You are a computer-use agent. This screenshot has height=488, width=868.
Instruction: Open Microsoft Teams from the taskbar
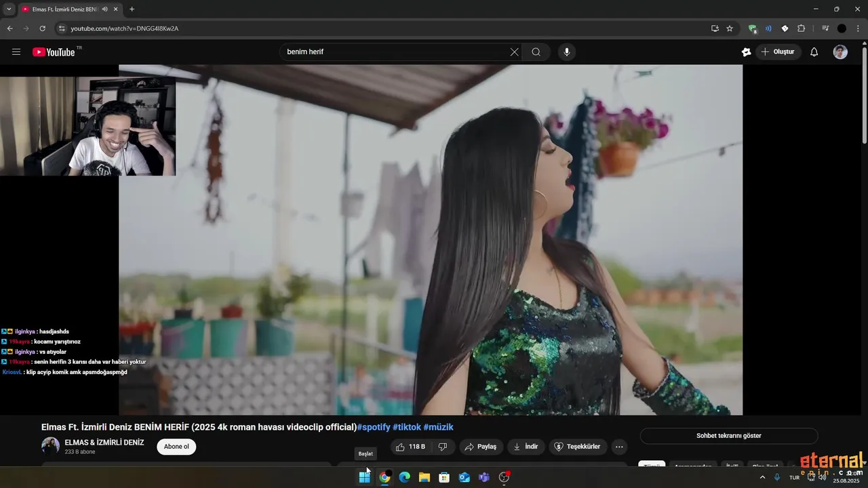(484, 477)
